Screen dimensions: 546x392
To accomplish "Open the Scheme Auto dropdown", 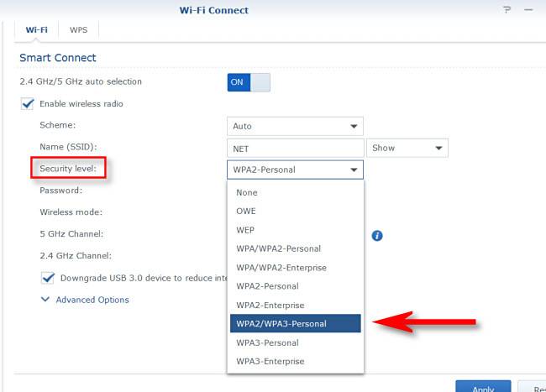I will pyautogui.click(x=295, y=126).
